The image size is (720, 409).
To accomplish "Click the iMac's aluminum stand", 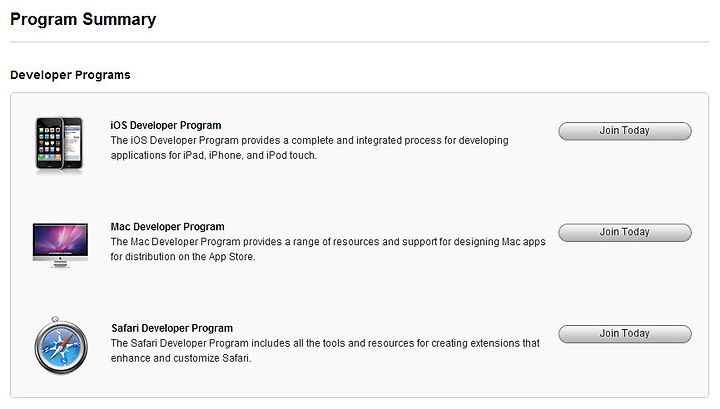I will 60,264.
